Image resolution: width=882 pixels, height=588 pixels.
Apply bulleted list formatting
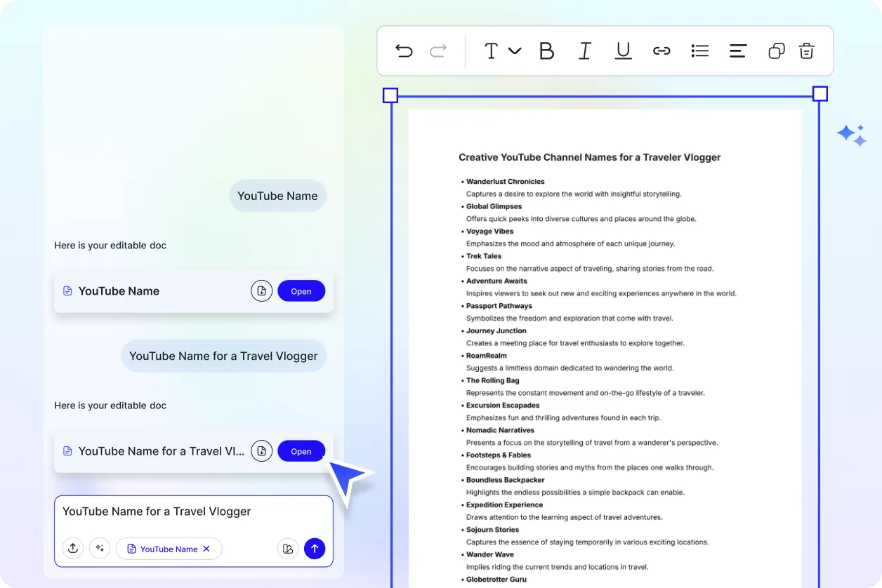[700, 51]
